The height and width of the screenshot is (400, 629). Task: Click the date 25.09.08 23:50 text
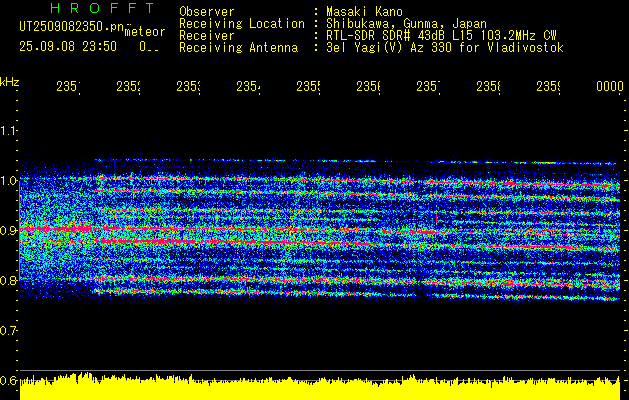pos(68,47)
